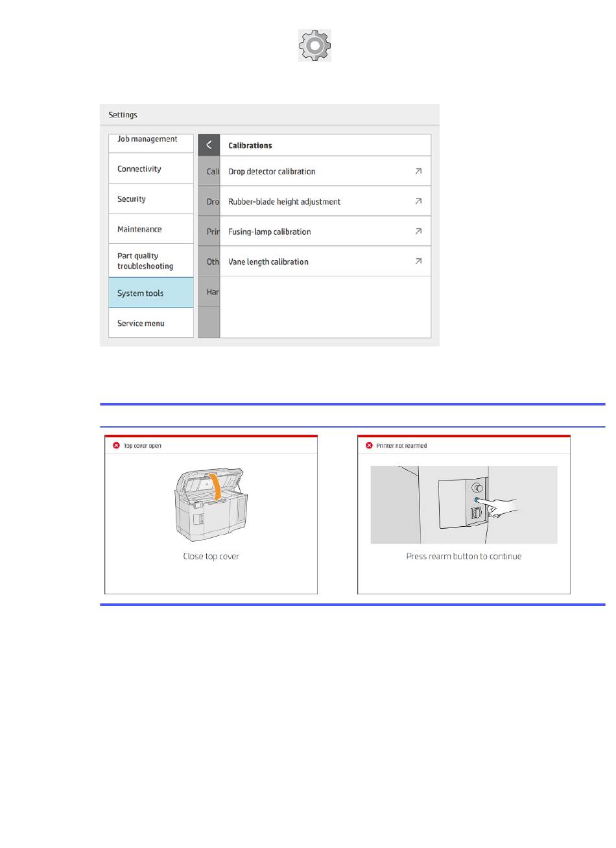This screenshot has height=848, width=616.
Task: Select the Security menu item
Action: (x=132, y=199)
